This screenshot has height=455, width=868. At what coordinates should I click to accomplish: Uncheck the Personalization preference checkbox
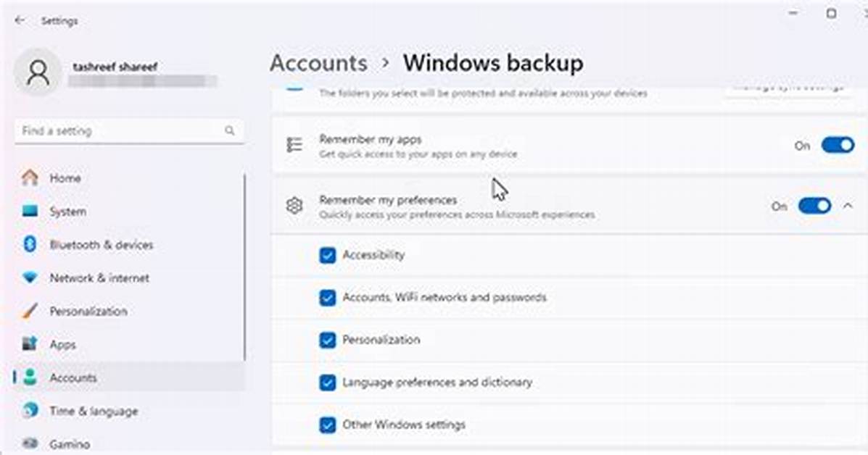click(x=327, y=340)
